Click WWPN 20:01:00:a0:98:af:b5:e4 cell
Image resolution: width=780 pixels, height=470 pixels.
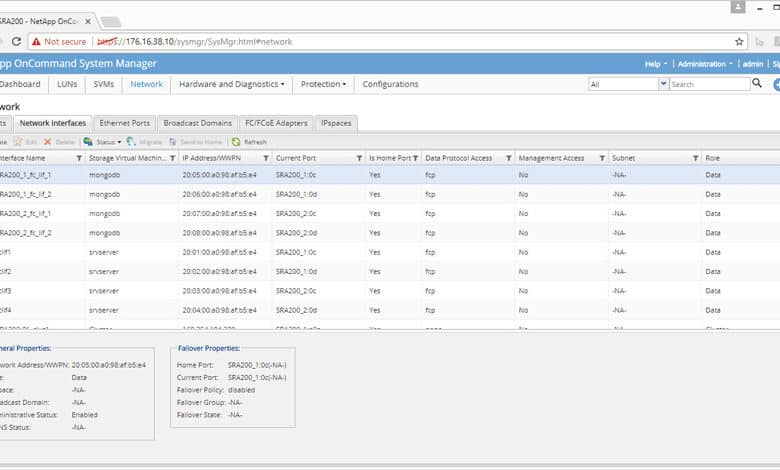(x=219, y=252)
